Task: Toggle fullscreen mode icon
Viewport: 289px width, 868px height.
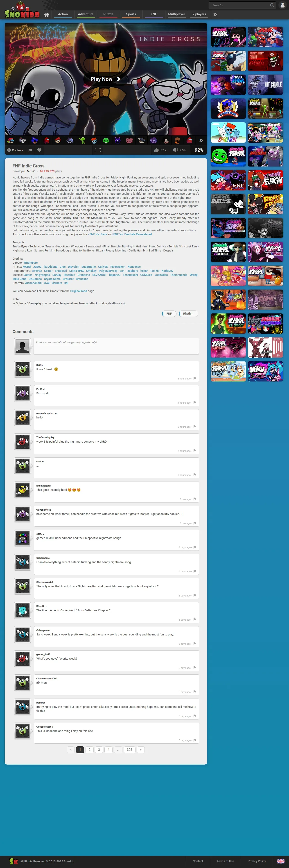Action: pos(97,150)
